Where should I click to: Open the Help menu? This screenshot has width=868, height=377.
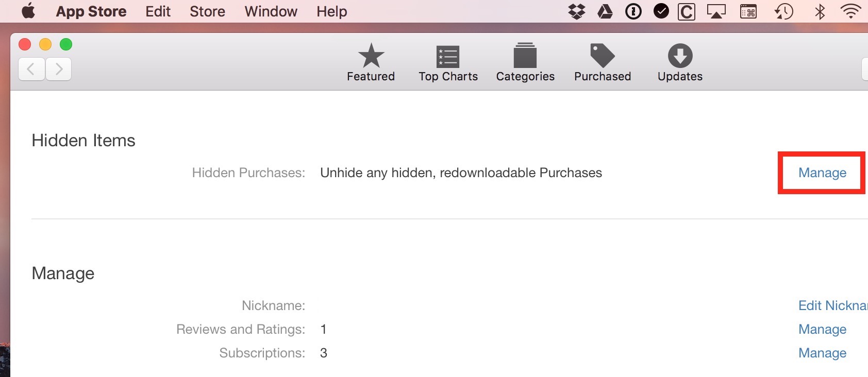click(x=331, y=11)
